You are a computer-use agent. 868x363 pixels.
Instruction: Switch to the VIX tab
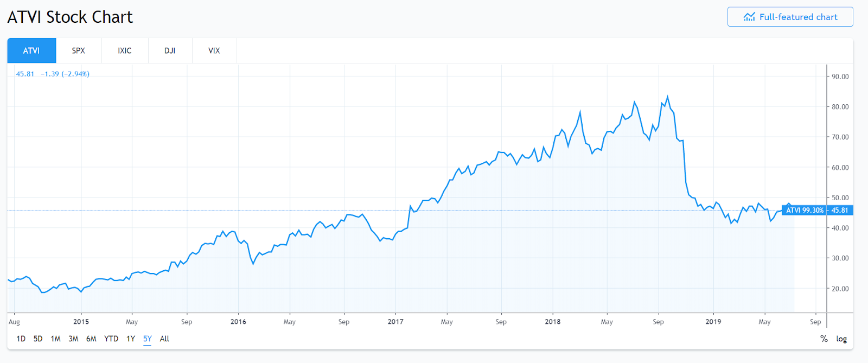coord(214,50)
